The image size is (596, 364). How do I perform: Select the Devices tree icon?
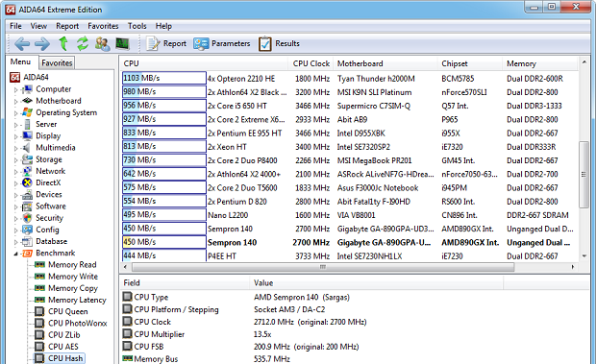coord(27,195)
